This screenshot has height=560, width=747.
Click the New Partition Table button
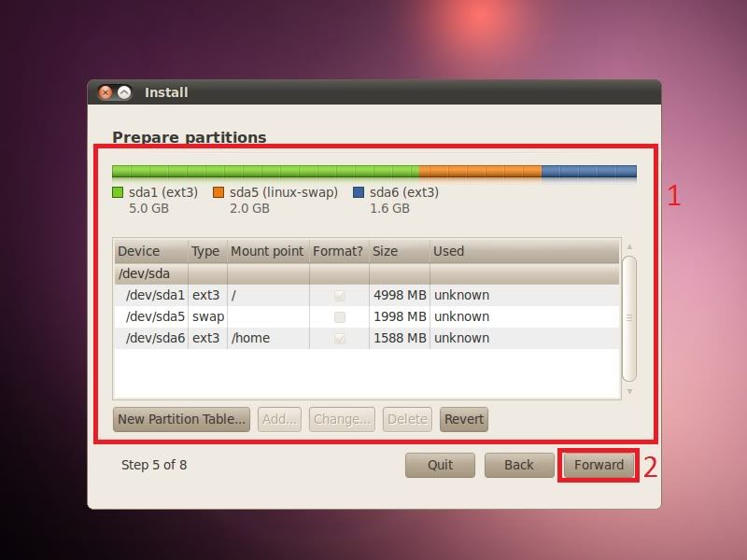[x=181, y=419]
